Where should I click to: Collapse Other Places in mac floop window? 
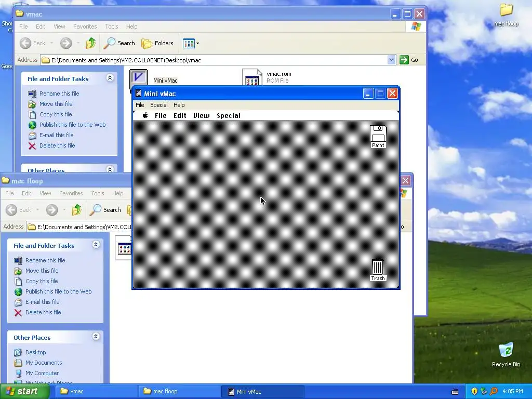[x=96, y=337]
